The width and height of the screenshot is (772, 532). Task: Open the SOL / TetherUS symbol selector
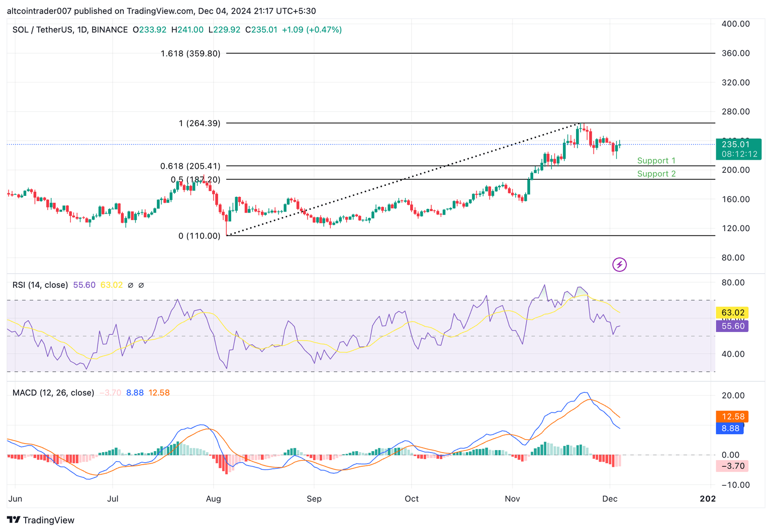point(43,30)
